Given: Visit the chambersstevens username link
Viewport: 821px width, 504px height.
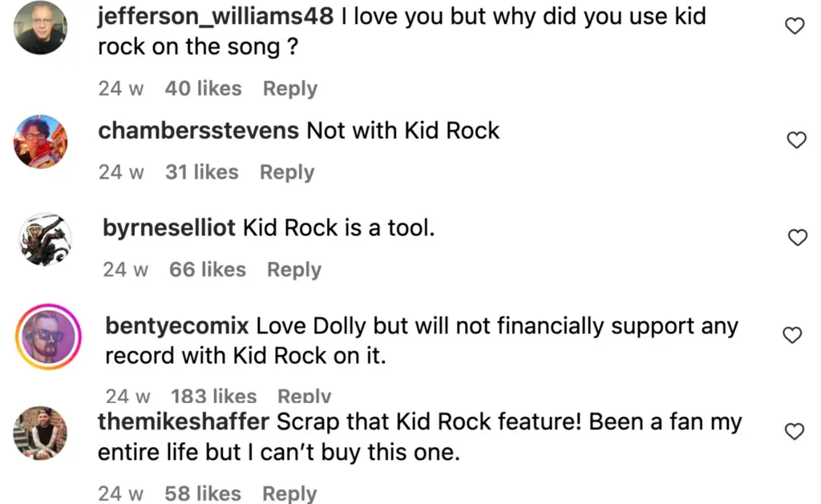Looking at the screenshot, I should (198, 131).
